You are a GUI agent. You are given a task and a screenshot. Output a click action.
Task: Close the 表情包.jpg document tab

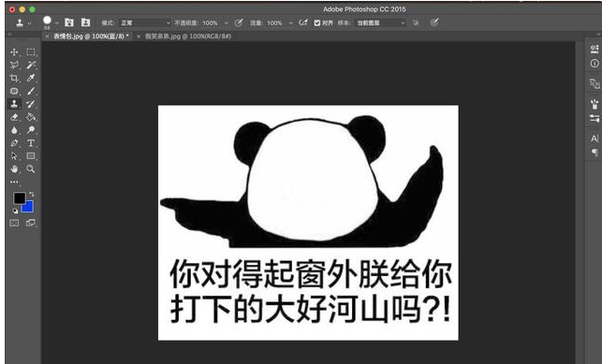point(47,36)
